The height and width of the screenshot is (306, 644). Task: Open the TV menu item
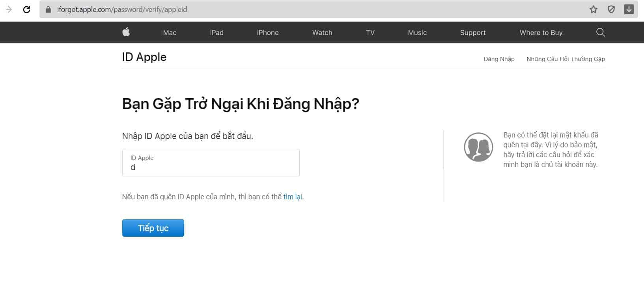pos(370,33)
